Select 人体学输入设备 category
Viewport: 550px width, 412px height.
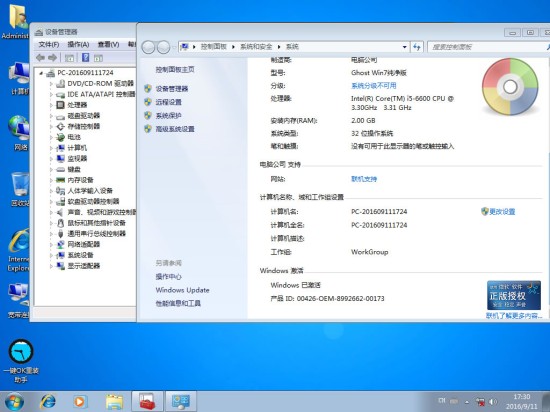pos(90,191)
